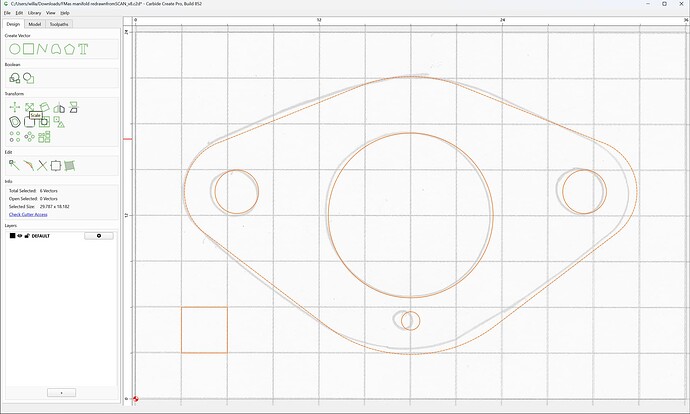Viewport: 690px width, 414px height.
Task: Switch to the Model tab
Action: click(x=35, y=24)
